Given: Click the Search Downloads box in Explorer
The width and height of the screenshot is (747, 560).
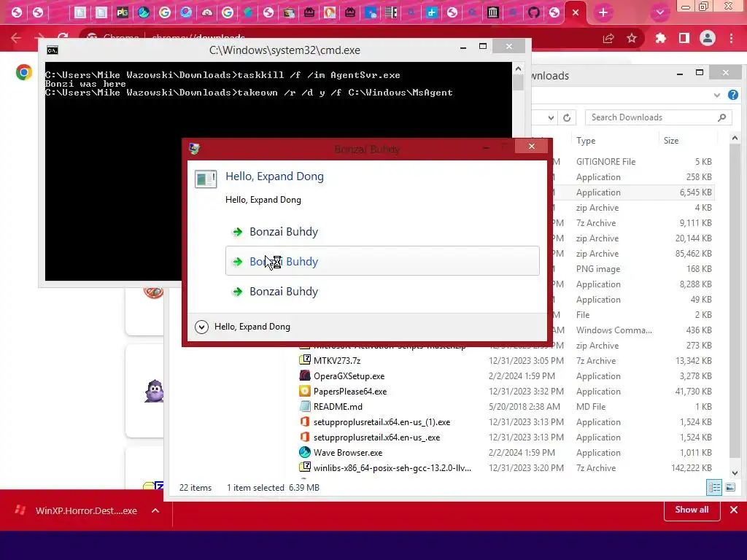Looking at the screenshot, I should [x=658, y=117].
